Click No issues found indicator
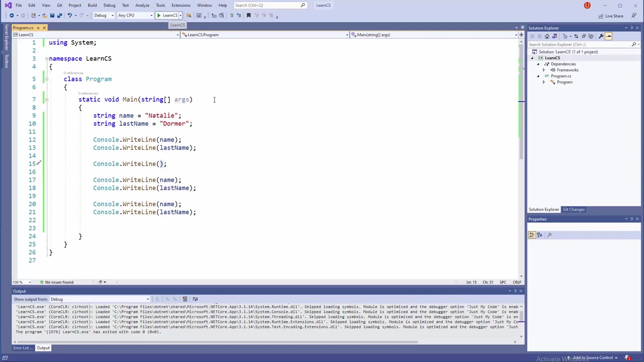 click(x=56, y=282)
